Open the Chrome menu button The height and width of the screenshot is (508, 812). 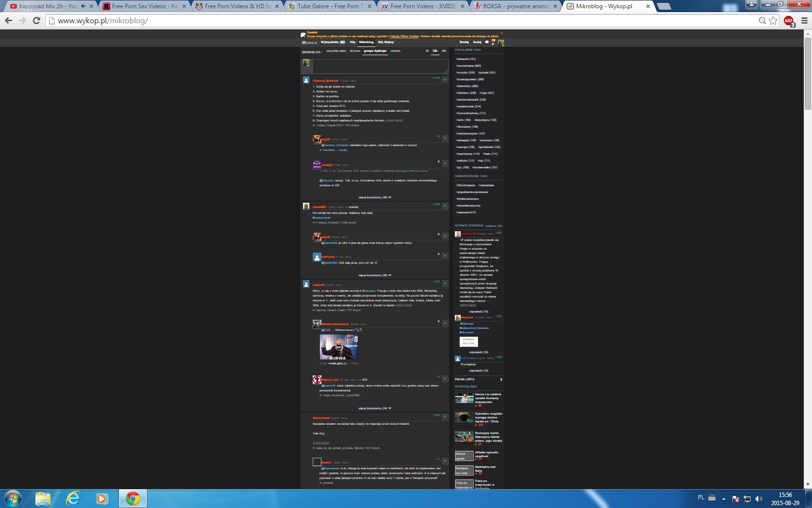pos(804,20)
